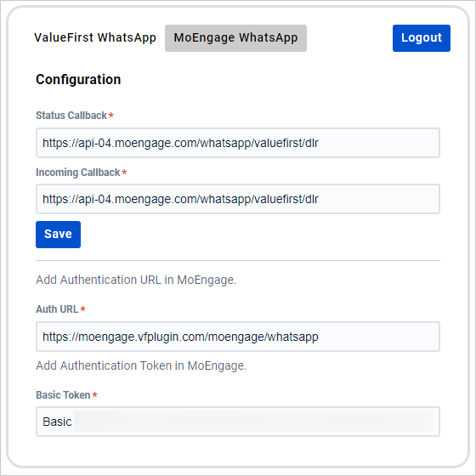Focus the Status Callback URL field
The image size is (476, 476).
[x=238, y=143]
